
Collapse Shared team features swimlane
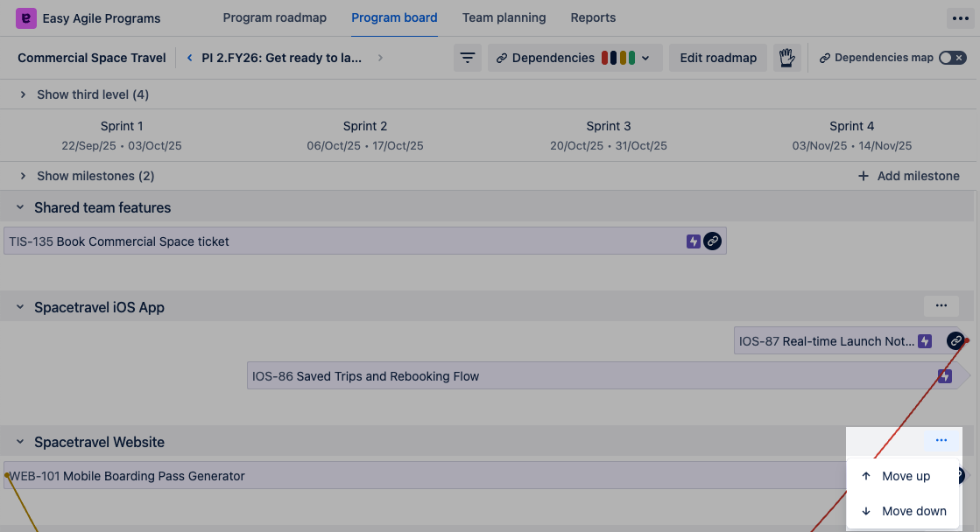(19, 207)
